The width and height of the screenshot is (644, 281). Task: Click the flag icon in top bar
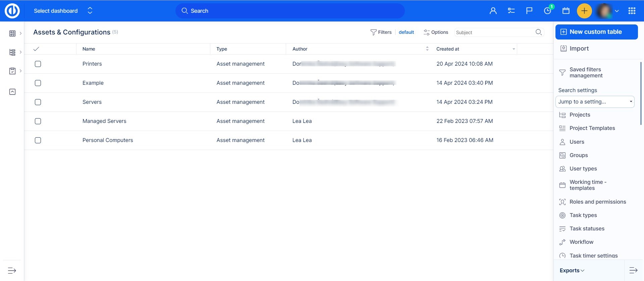pyautogui.click(x=529, y=11)
